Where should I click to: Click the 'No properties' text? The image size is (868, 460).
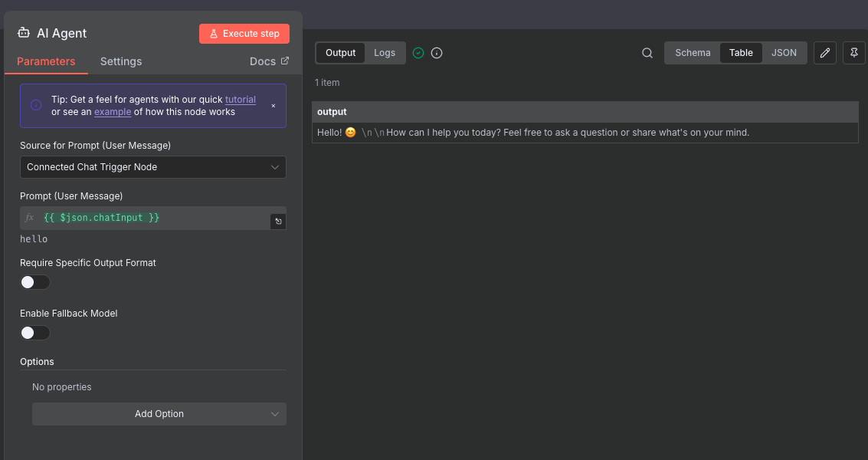coord(61,387)
